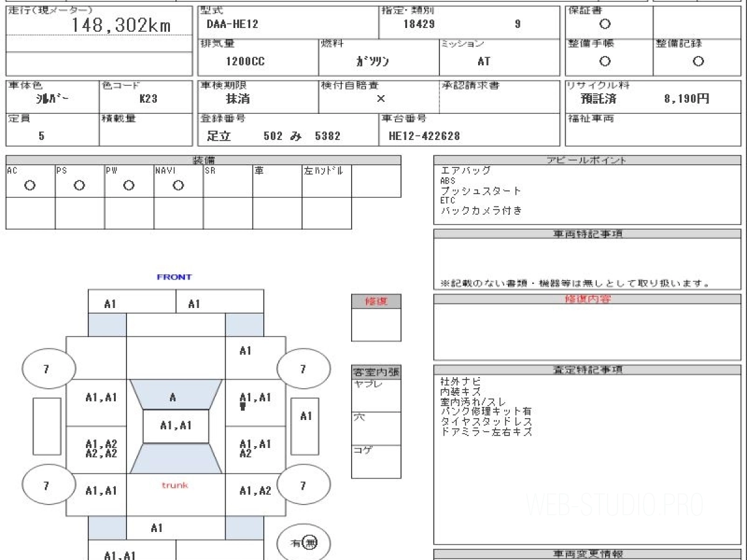Click the 査定特記事項 header
Viewport: 747px width, 560px height.
(x=588, y=370)
